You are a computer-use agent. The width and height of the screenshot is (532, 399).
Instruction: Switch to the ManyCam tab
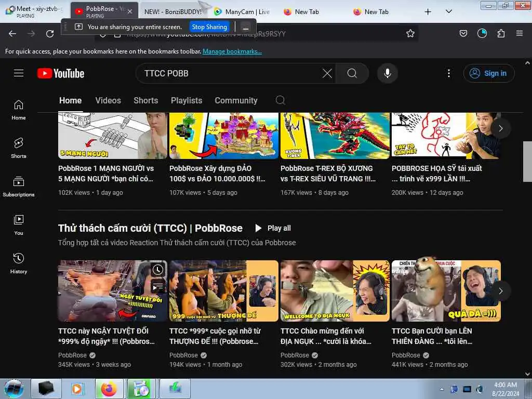(242, 12)
